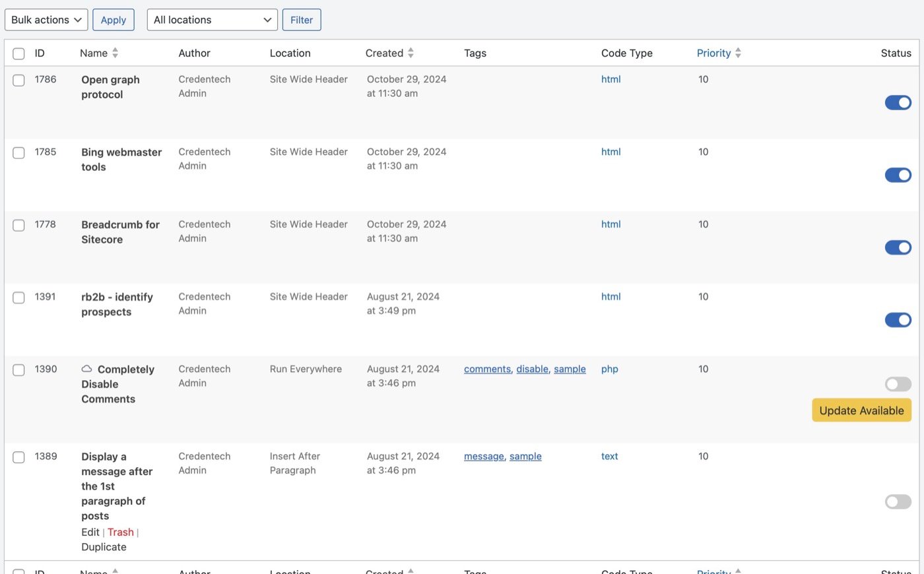
Task: Click Site Wide Header in Breadcrumb row
Action: (x=308, y=224)
